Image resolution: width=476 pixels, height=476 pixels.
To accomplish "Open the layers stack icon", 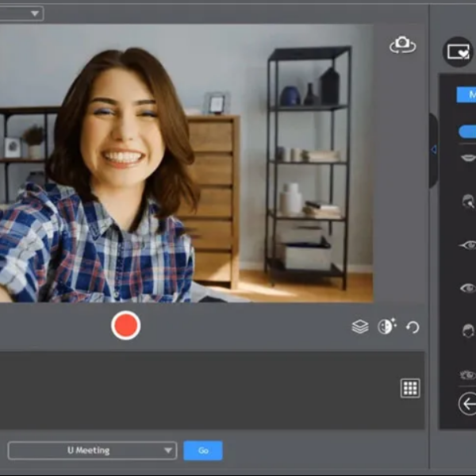I will point(360,327).
